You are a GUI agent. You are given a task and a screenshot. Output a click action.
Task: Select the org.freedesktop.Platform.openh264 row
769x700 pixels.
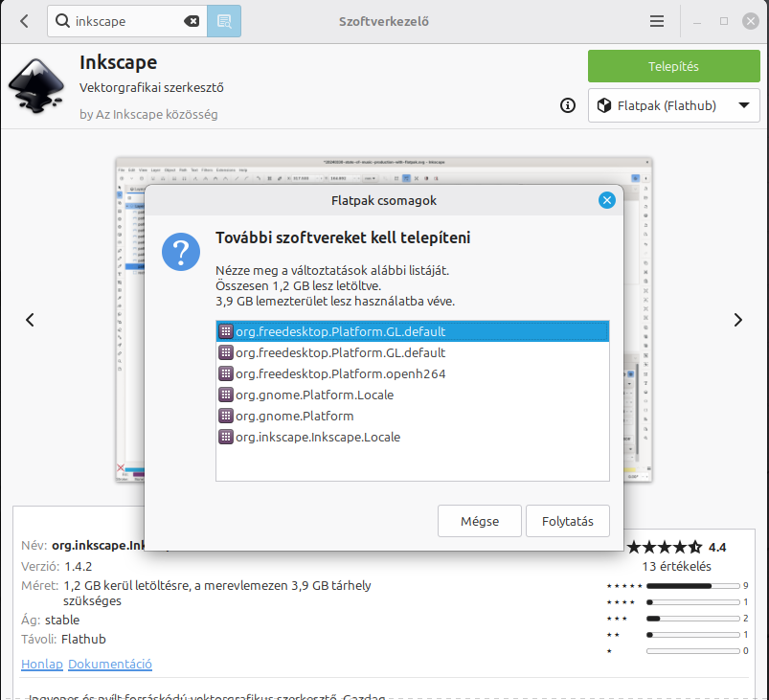(413, 373)
